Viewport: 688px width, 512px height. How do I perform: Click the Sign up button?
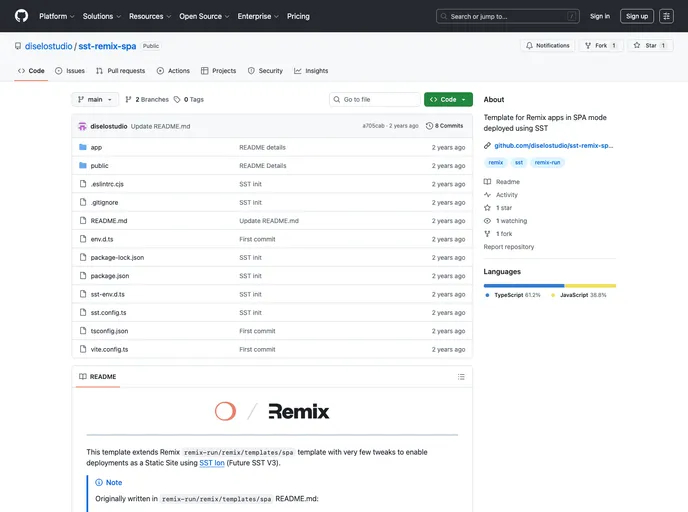[636, 16]
